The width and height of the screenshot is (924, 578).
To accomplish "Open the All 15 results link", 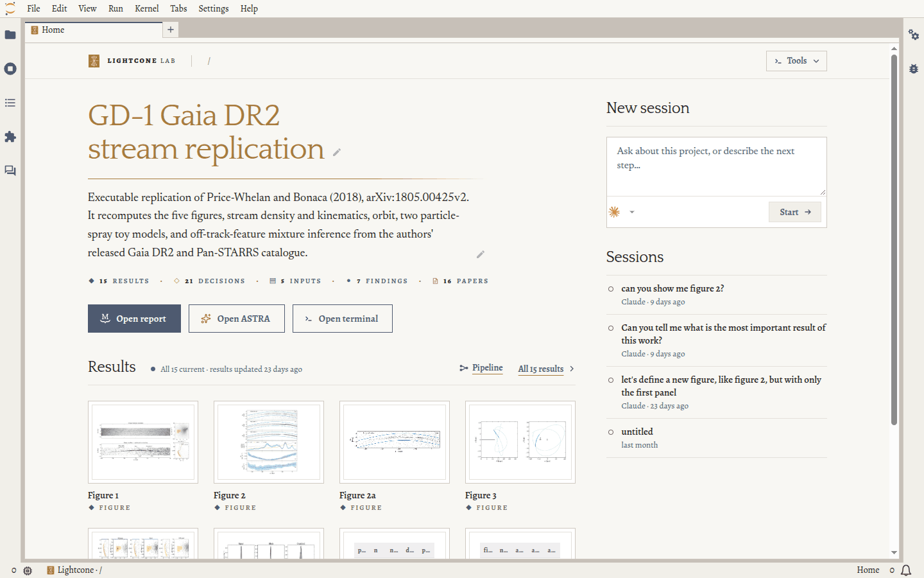I will pyautogui.click(x=546, y=369).
